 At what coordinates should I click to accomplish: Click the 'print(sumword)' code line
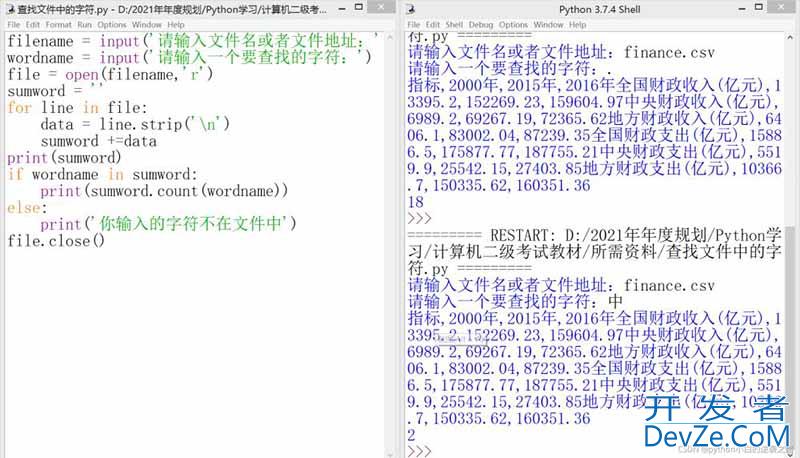[x=64, y=158]
